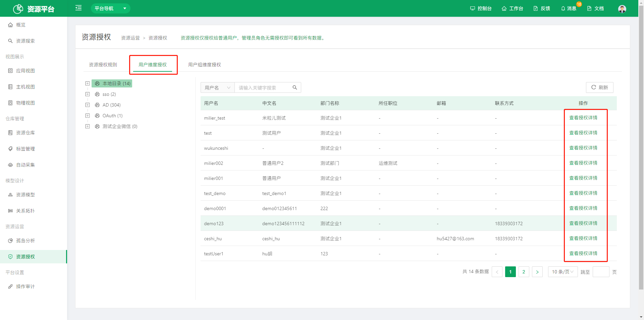The image size is (644, 320).
Task: Go to the next page arrow
Action: 537,272
